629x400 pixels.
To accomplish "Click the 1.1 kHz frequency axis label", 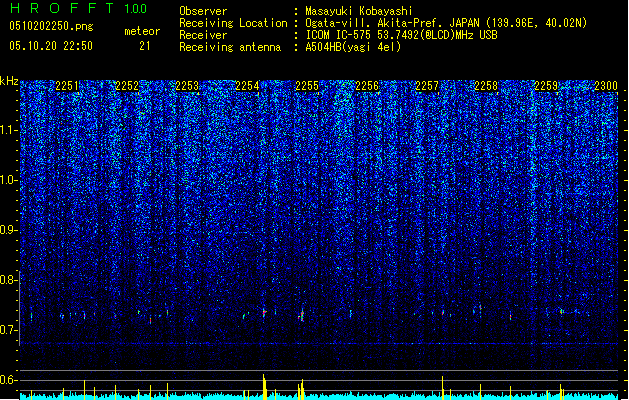I will click(9, 130).
